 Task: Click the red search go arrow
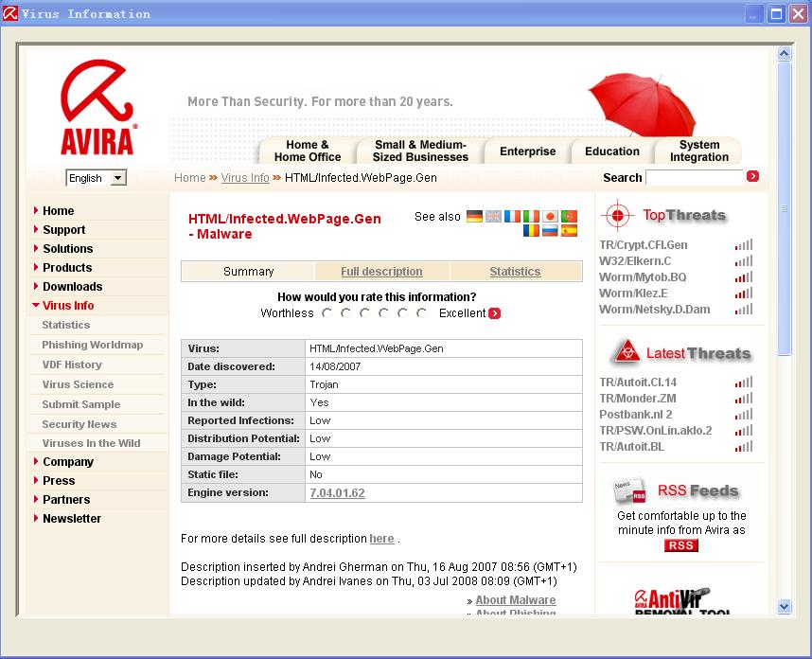coord(752,177)
